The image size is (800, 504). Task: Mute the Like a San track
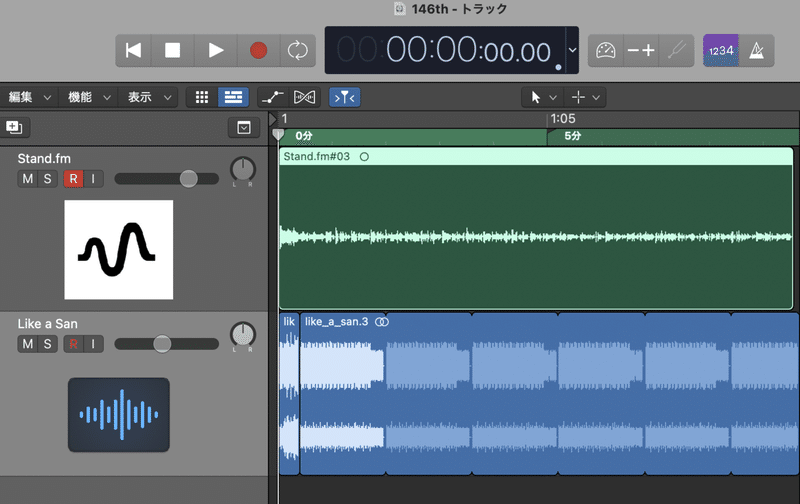tap(28, 344)
